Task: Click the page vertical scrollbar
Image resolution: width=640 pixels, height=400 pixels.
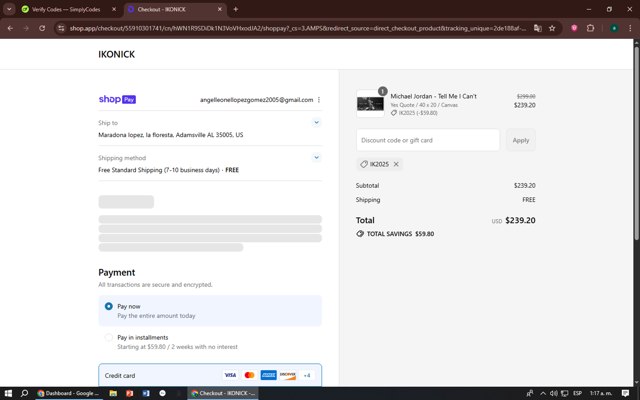Action: (636, 143)
